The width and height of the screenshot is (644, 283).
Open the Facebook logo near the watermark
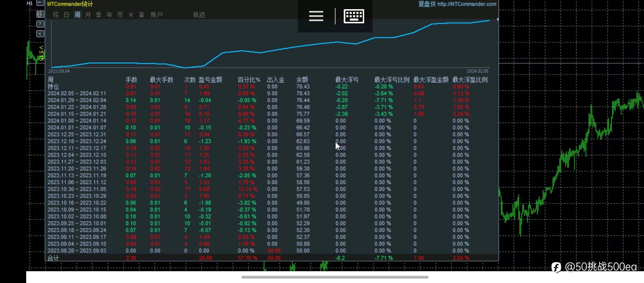556,267
